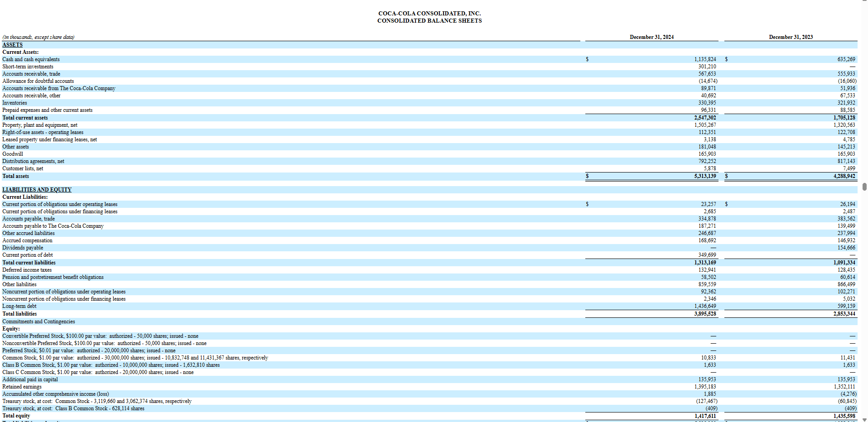The image size is (868, 422).
Task: Select the Long-term debt row
Action: (19, 306)
